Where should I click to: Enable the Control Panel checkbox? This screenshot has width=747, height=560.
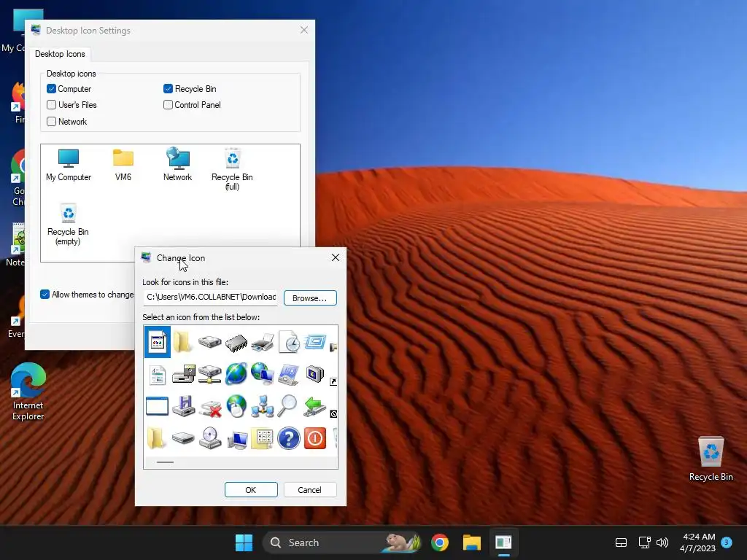click(168, 105)
